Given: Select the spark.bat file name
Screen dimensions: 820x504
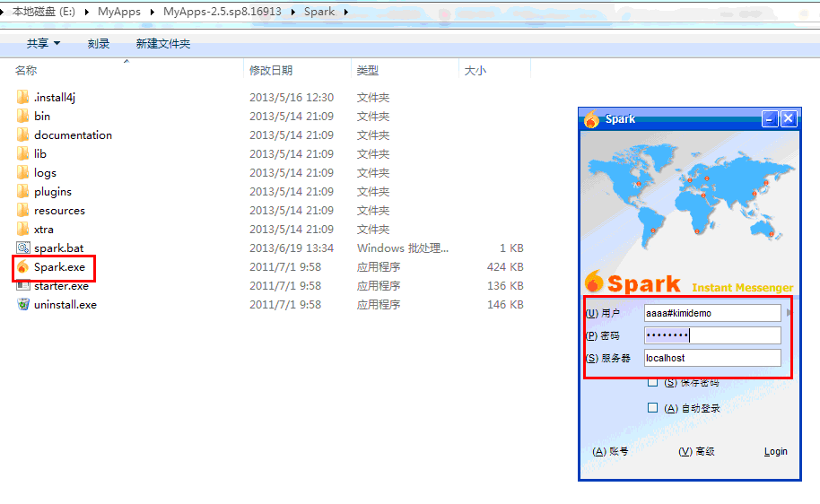Looking at the screenshot, I should tap(58, 248).
